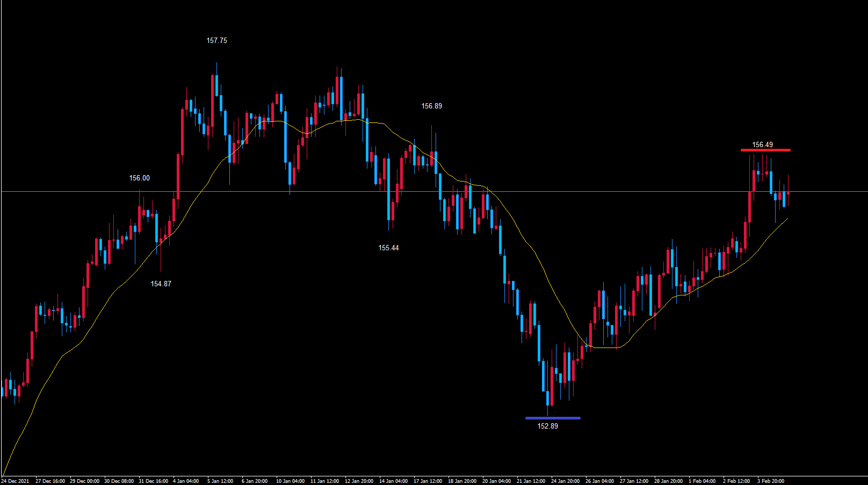This screenshot has height=485, width=868.
Task: Click the 152.89 low price label
Action: [x=547, y=426]
